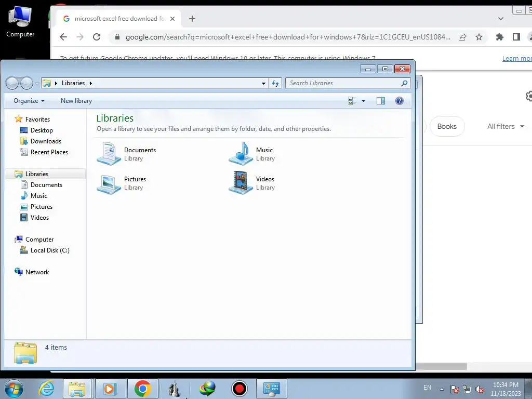Change your view icon in Explorer toolbar
Viewport: 532px width, 399px height.
coord(352,101)
